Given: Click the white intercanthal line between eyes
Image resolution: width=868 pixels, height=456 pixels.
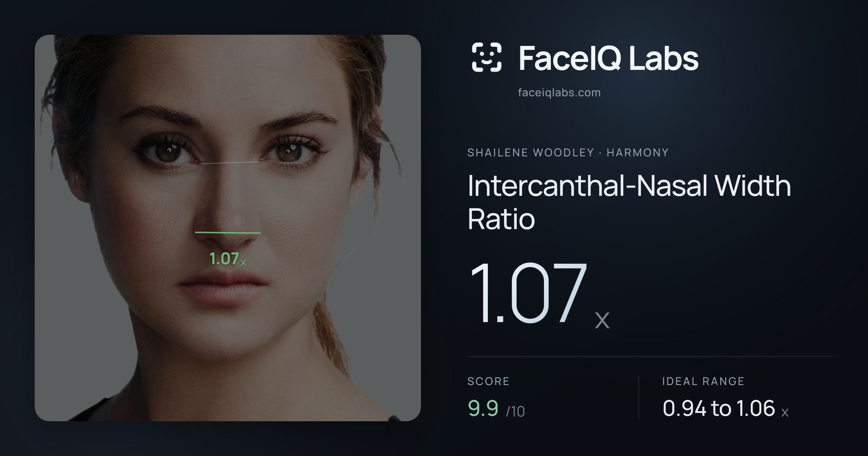Looking at the screenshot, I should click(x=229, y=162).
